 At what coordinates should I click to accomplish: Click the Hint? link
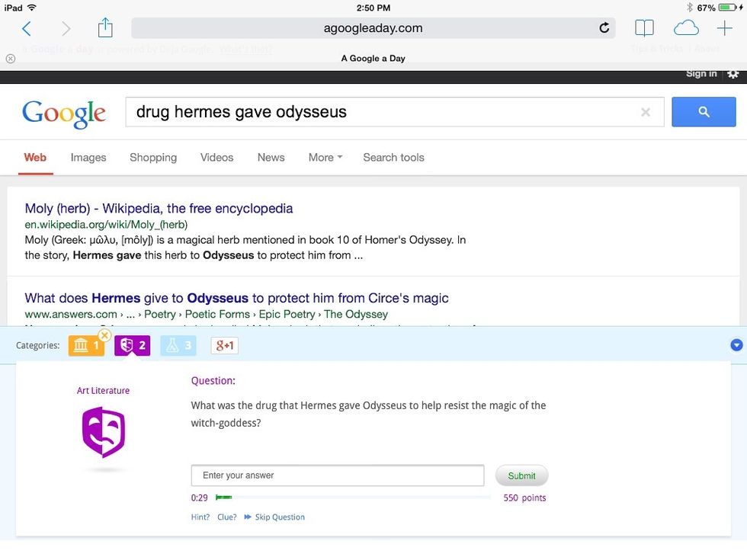tap(200, 517)
